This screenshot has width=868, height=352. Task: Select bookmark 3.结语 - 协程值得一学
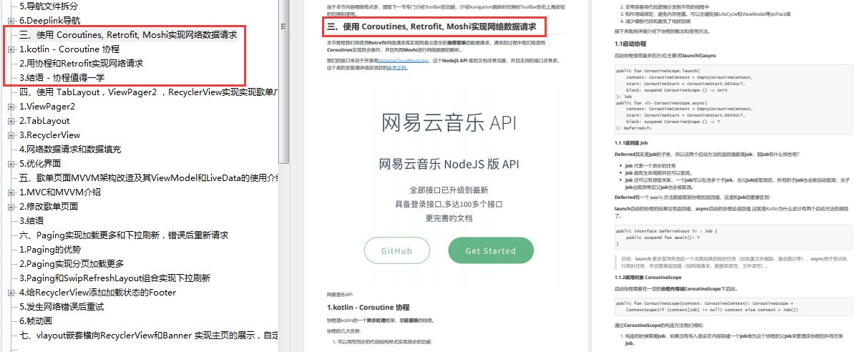[62, 77]
